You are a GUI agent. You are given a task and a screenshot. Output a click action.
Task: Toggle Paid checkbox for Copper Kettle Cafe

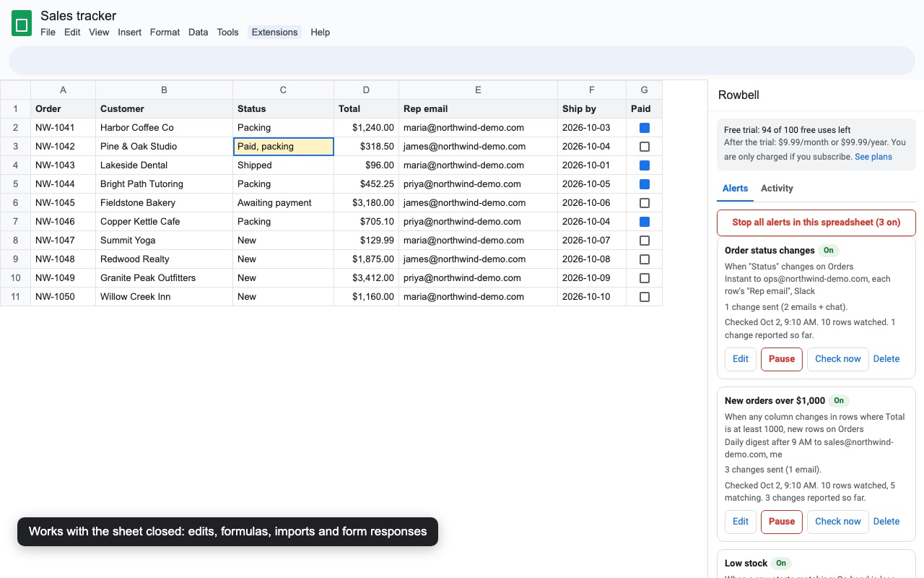pos(645,222)
